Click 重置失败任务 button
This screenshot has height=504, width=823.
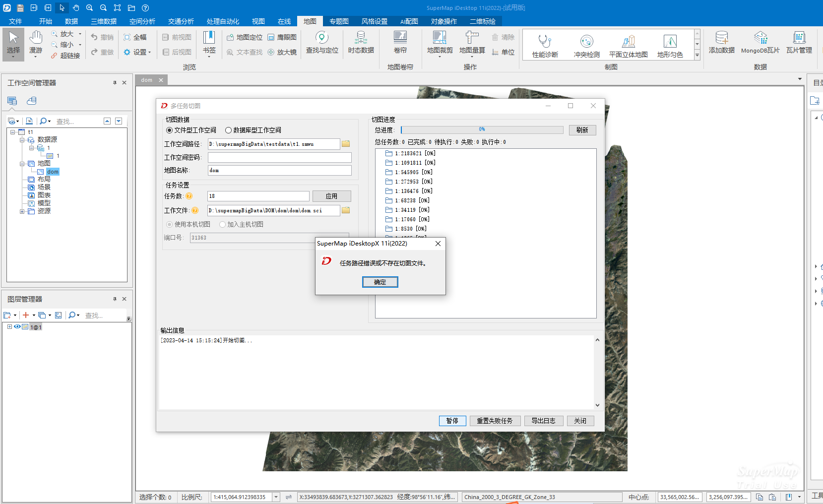tap(495, 421)
